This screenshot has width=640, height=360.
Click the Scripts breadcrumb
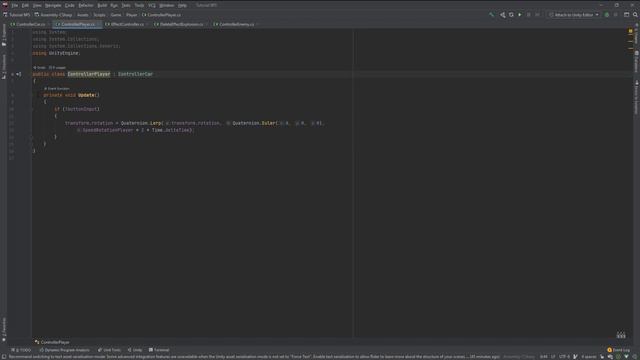(100, 15)
